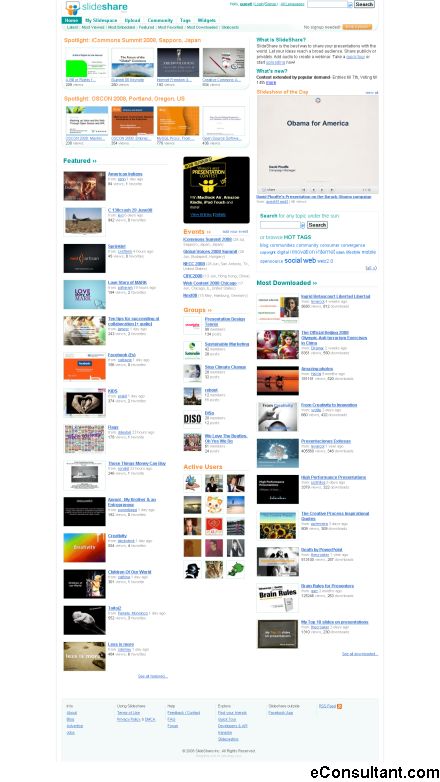Click the Most Downloaded sub-navigation link

[x=202, y=27]
